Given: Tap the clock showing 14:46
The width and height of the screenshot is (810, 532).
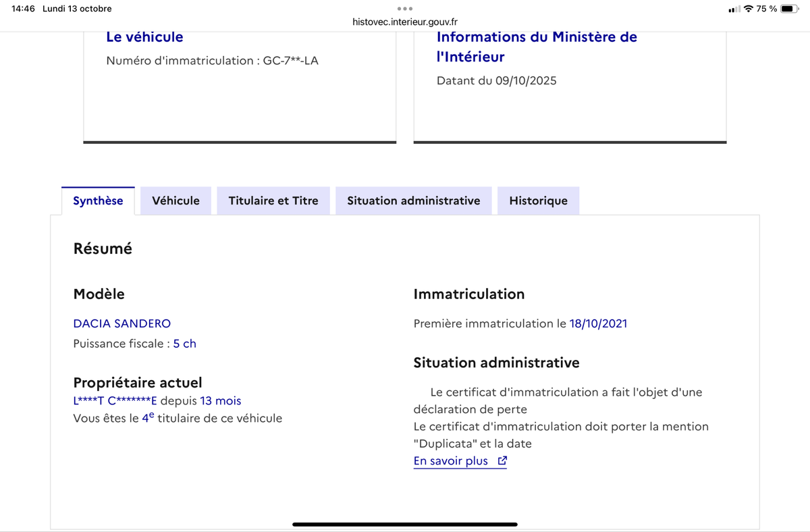Looking at the screenshot, I should [23, 9].
